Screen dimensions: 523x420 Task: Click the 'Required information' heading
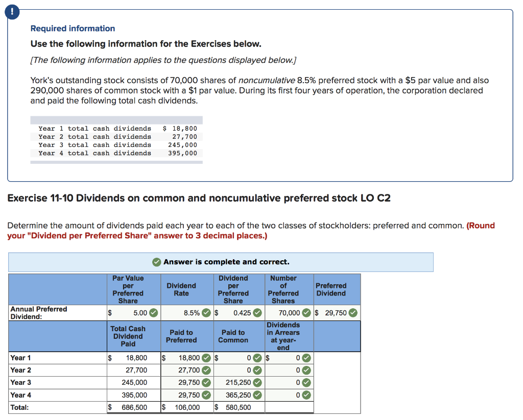[x=73, y=29]
